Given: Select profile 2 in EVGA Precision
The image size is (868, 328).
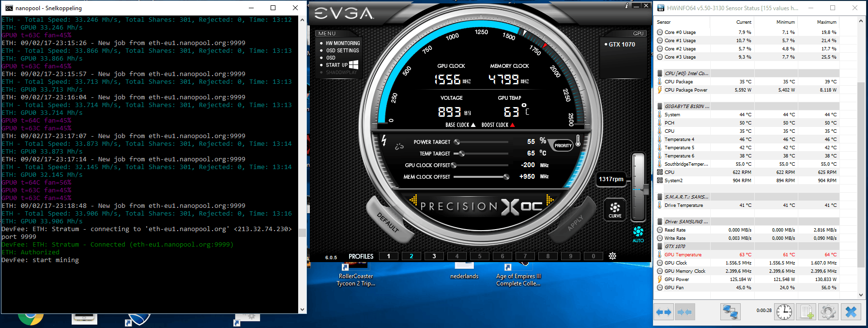Looking at the screenshot, I should pyautogui.click(x=411, y=256).
